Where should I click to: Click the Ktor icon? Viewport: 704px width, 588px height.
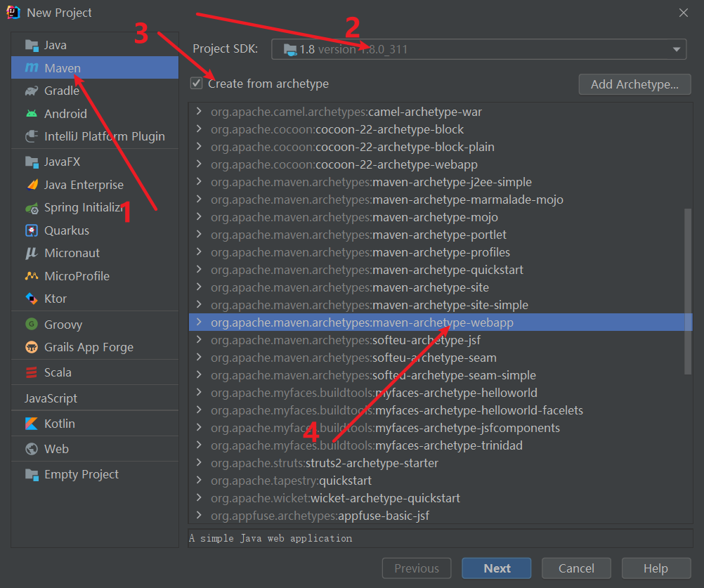point(32,299)
